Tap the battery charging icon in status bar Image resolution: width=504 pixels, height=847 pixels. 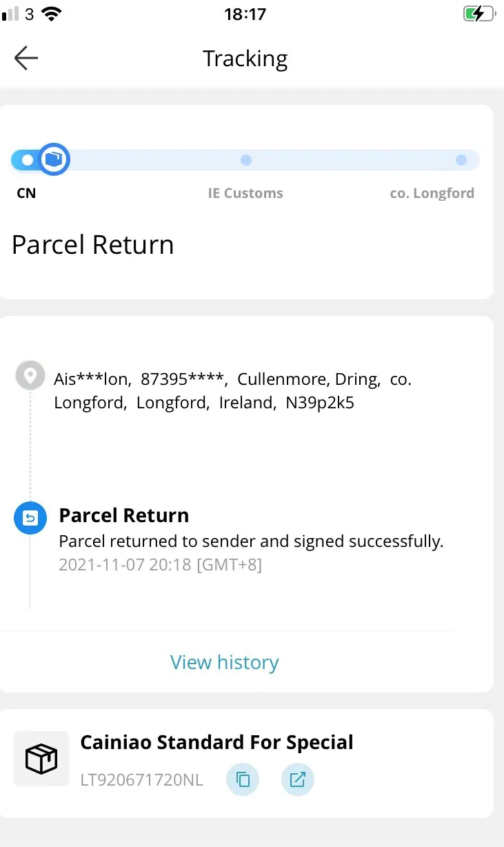point(479,14)
